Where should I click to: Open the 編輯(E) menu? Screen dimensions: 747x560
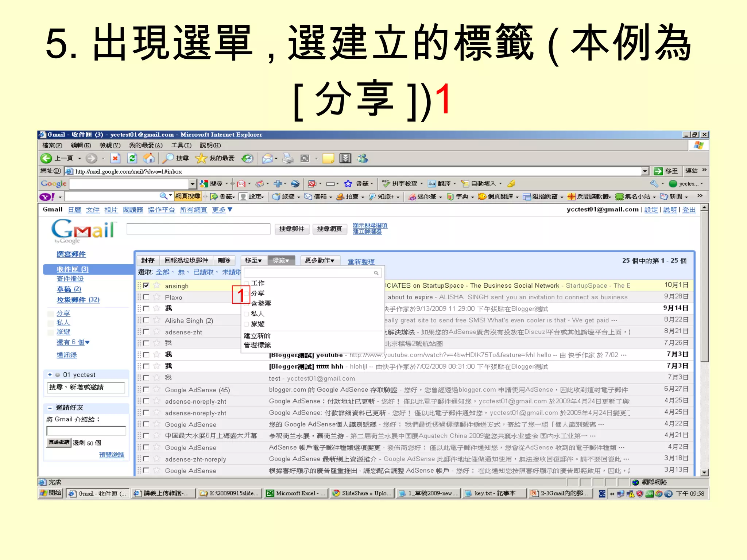(81, 145)
